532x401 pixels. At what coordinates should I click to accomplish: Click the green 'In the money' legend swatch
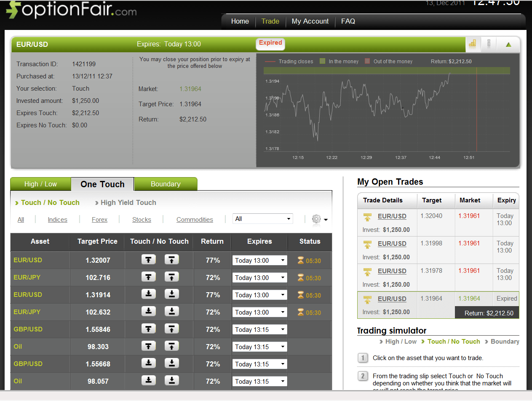point(322,61)
